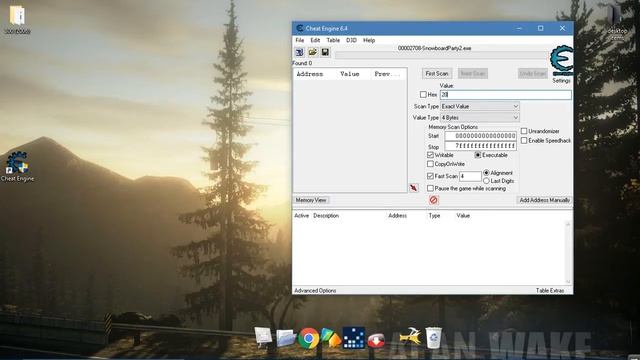The image size is (640, 360).
Task: Select the Alignment radio button
Action: pyautogui.click(x=486, y=173)
